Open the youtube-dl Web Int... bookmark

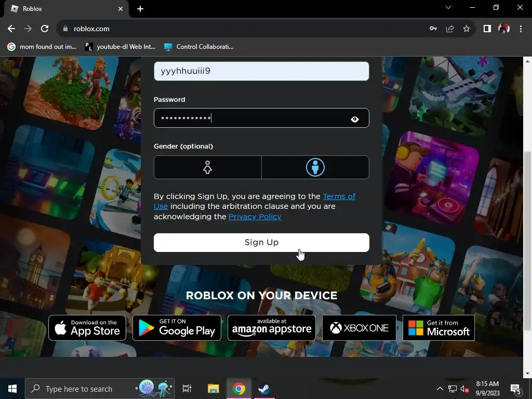pos(120,47)
